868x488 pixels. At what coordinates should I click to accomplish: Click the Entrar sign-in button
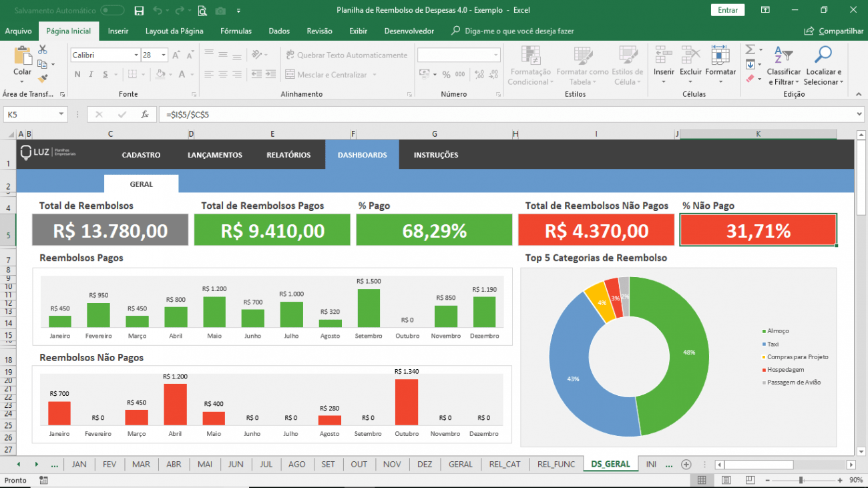click(728, 10)
